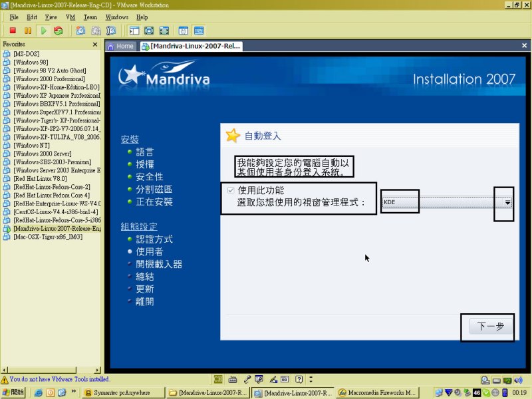This screenshot has height=399, width=532.
Task: Switch to full screen mode icon
Action: point(149,31)
